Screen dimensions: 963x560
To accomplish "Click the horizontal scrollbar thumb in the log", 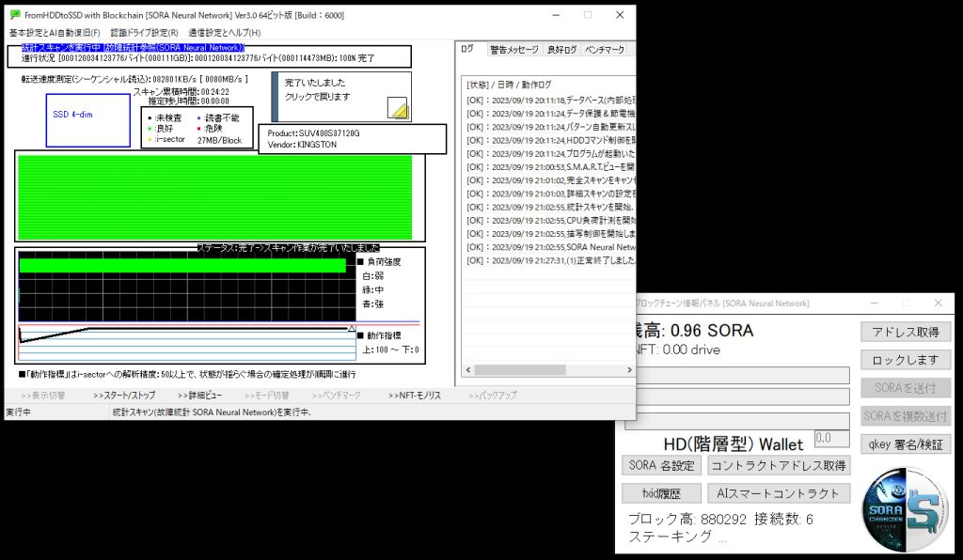I will click(519, 370).
